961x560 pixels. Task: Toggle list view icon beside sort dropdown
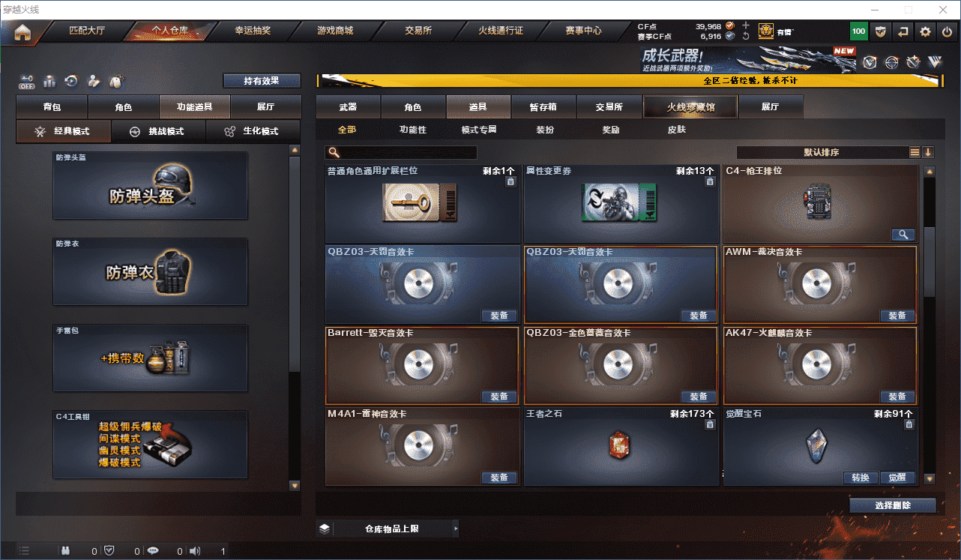pyautogui.click(x=915, y=152)
